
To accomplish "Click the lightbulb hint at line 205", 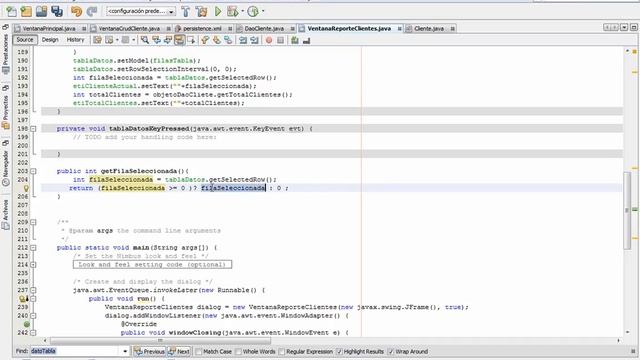I will (26, 188).
